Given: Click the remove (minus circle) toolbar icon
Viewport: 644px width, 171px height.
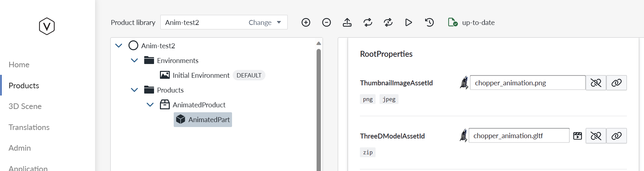Looking at the screenshot, I should click(326, 22).
